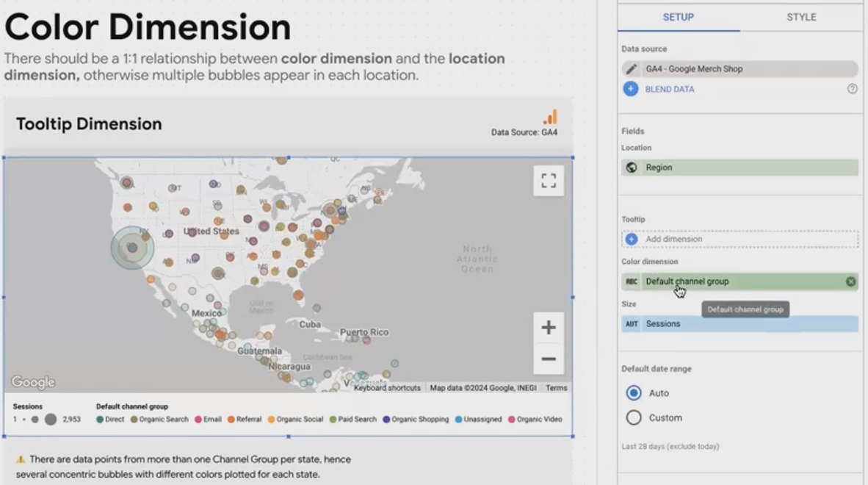This screenshot has height=485, width=868.
Task: Click the warning triangle icon below map
Action: click(x=21, y=459)
